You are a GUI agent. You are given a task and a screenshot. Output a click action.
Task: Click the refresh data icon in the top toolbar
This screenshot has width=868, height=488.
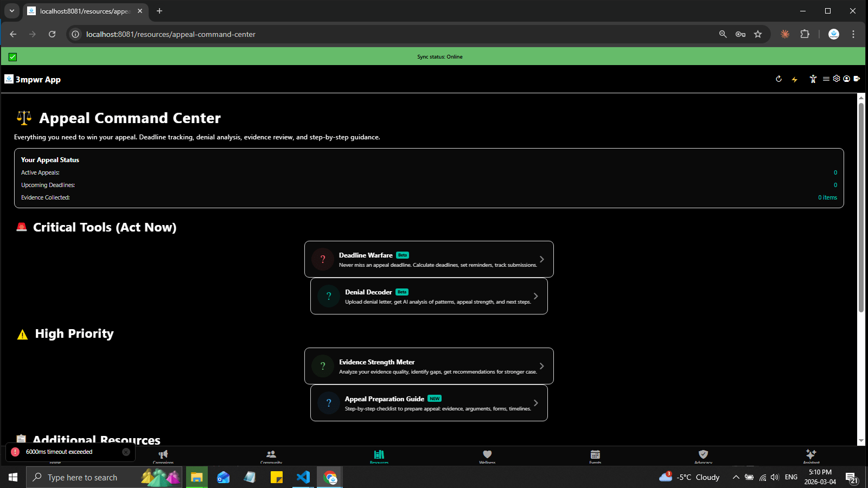pos(778,79)
